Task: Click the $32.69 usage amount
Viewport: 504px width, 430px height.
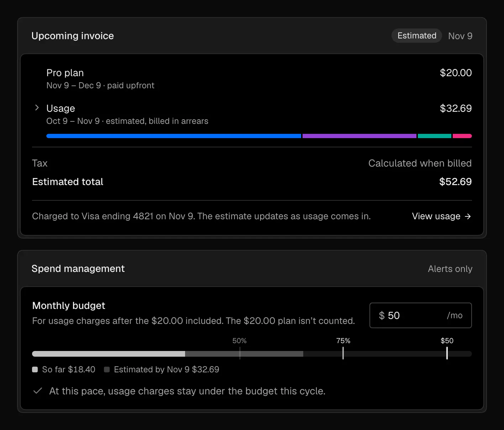Action: click(x=456, y=108)
